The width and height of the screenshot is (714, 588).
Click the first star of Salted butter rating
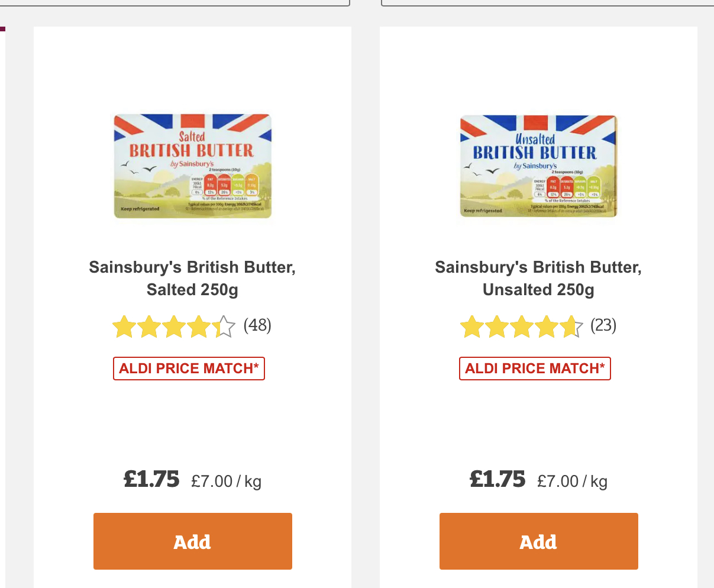click(124, 327)
